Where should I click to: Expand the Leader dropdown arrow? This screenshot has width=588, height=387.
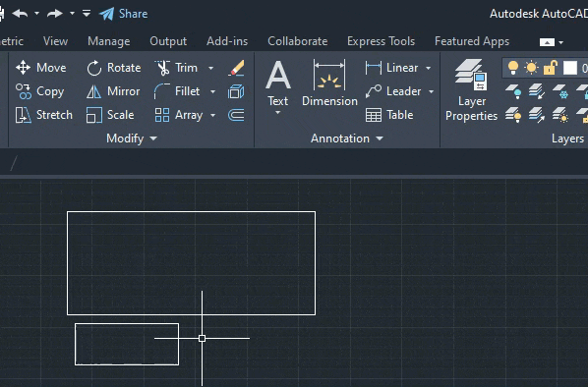(431, 91)
